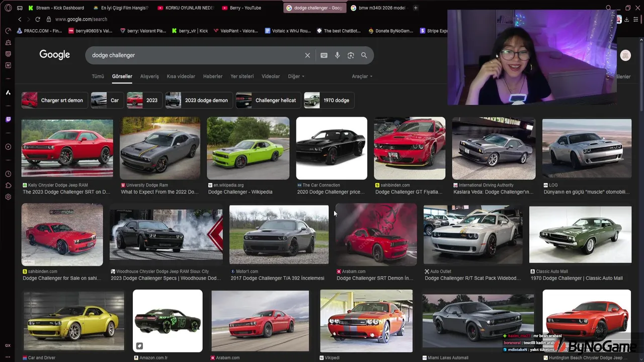
Task: Open the Google account avatar
Action: tap(625, 55)
